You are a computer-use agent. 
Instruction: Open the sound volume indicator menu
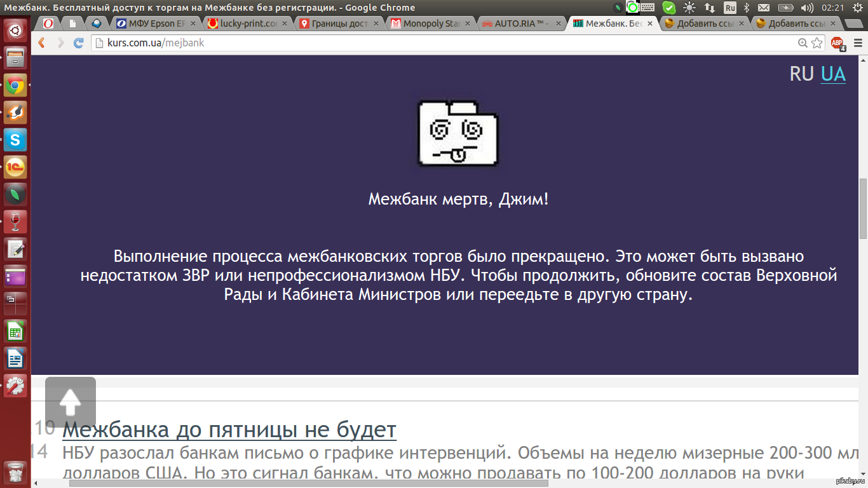point(807,8)
